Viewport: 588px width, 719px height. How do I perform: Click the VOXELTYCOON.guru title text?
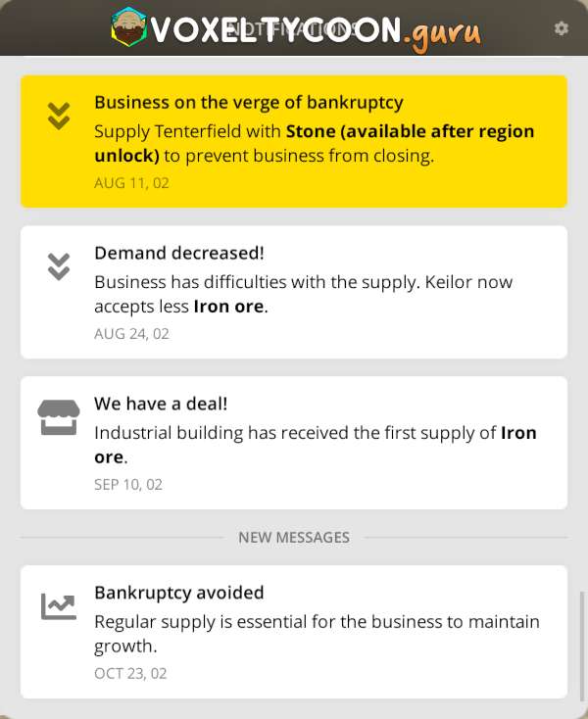(x=316, y=31)
